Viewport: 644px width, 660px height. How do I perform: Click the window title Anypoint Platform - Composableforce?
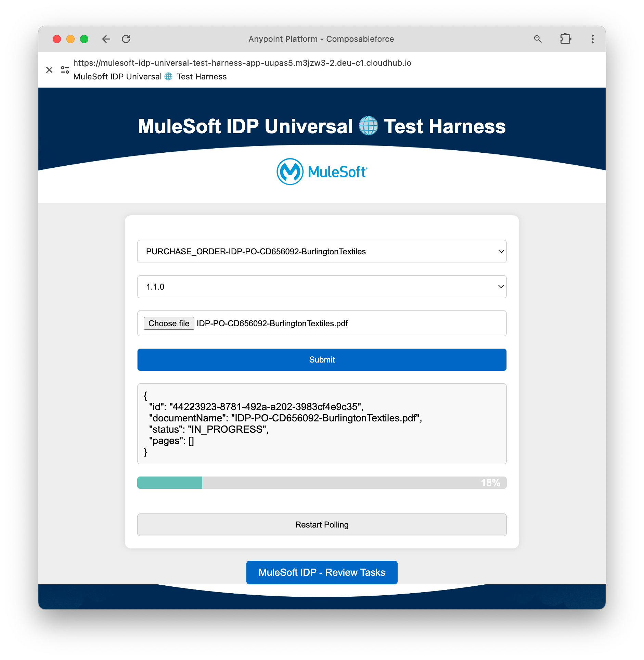click(x=321, y=39)
